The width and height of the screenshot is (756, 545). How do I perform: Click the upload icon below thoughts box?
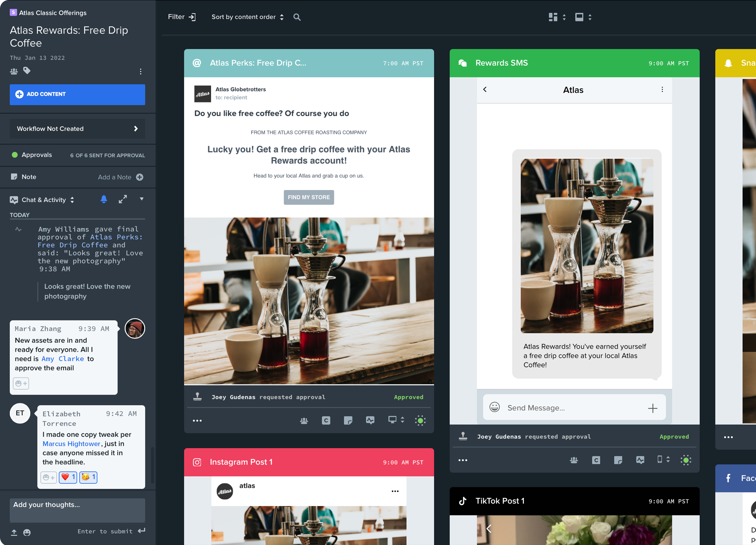point(14,532)
